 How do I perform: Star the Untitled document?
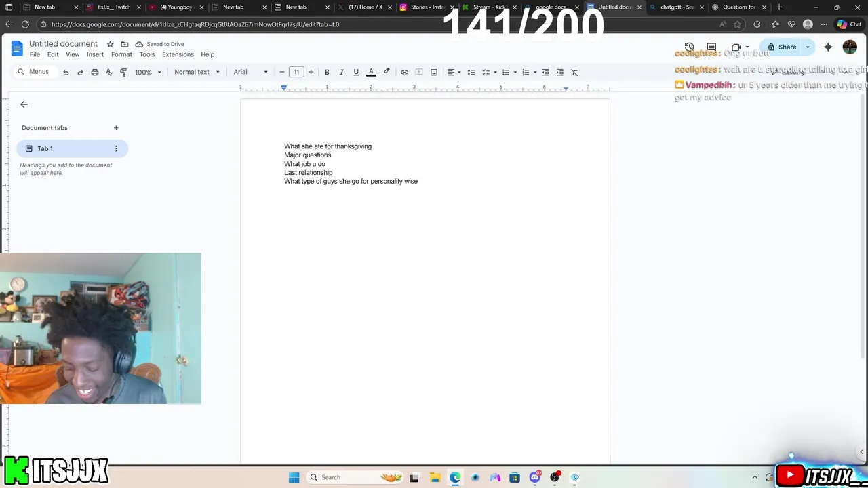[x=111, y=44]
